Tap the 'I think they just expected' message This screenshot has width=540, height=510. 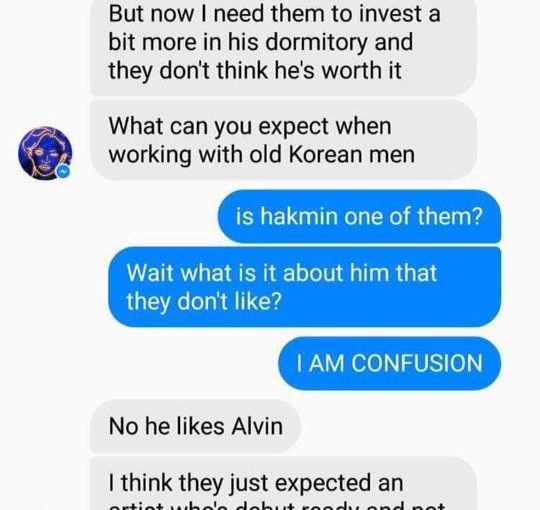click(x=283, y=483)
